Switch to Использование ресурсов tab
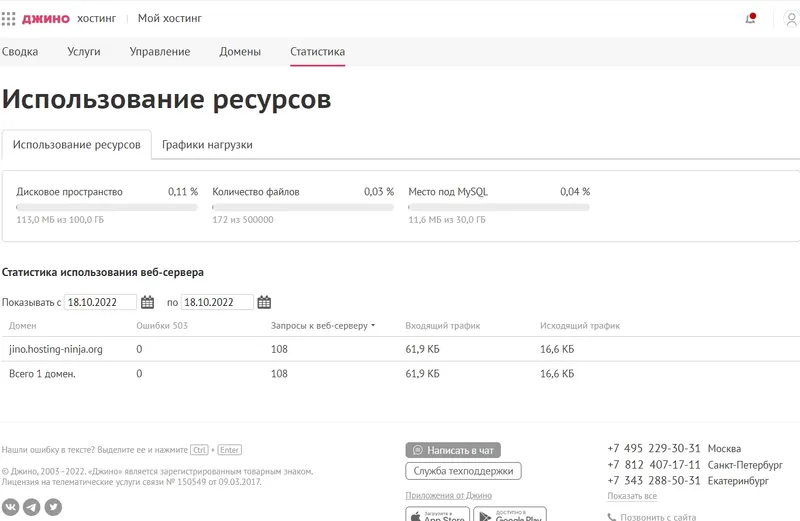Image resolution: width=800 pixels, height=521 pixels. coord(77,144)
